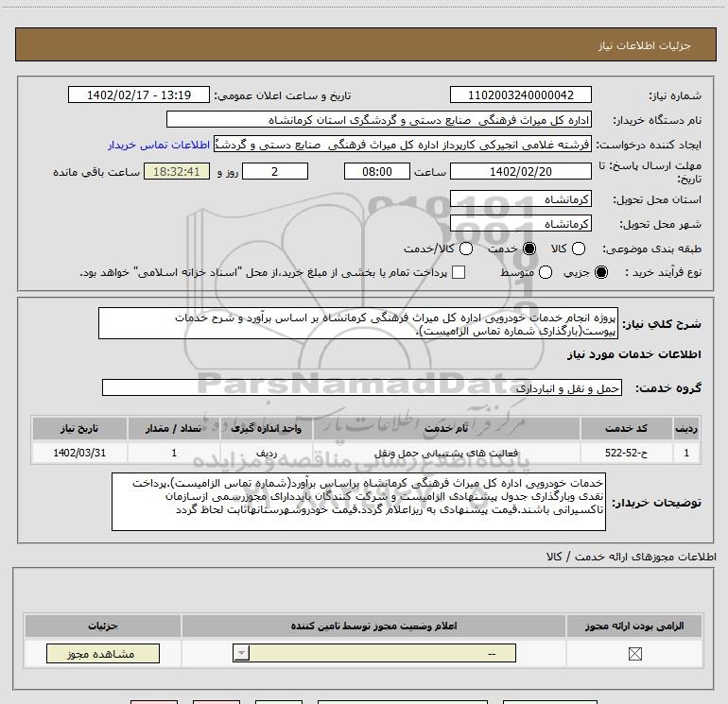Click the شماره نیاز number field
728x704 pixels.
click(520, 94)
